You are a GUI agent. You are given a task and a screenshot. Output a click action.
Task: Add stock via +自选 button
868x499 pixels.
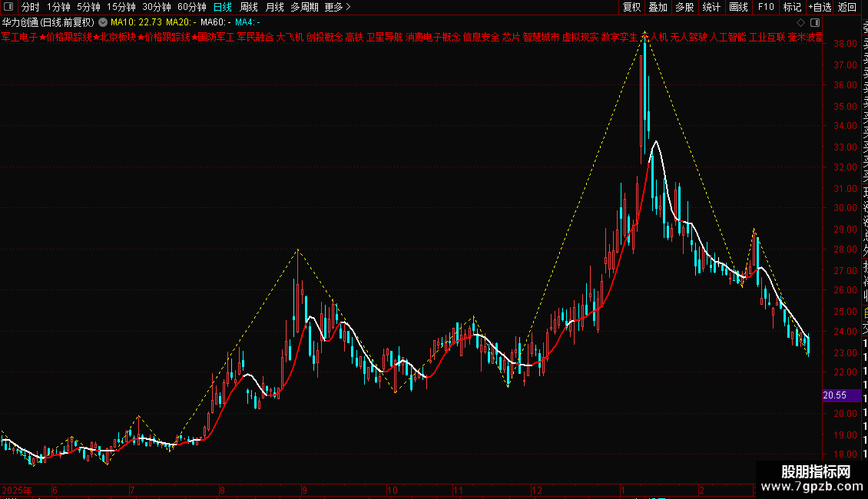tap(820, 7)
